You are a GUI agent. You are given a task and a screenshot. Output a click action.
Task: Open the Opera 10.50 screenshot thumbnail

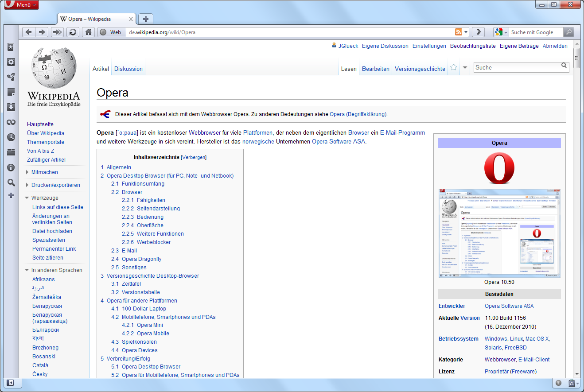pos(499,233)
